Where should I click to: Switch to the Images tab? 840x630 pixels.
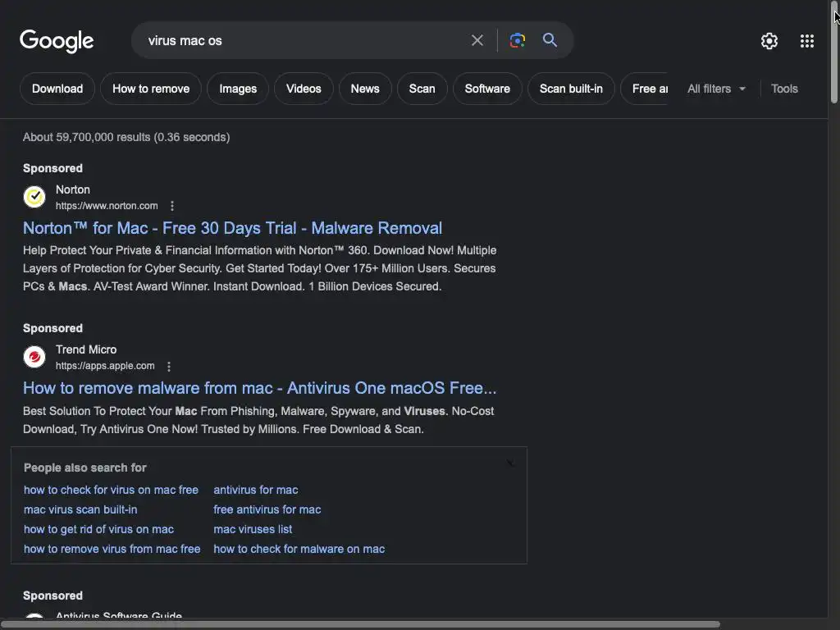tap(238, 89)
